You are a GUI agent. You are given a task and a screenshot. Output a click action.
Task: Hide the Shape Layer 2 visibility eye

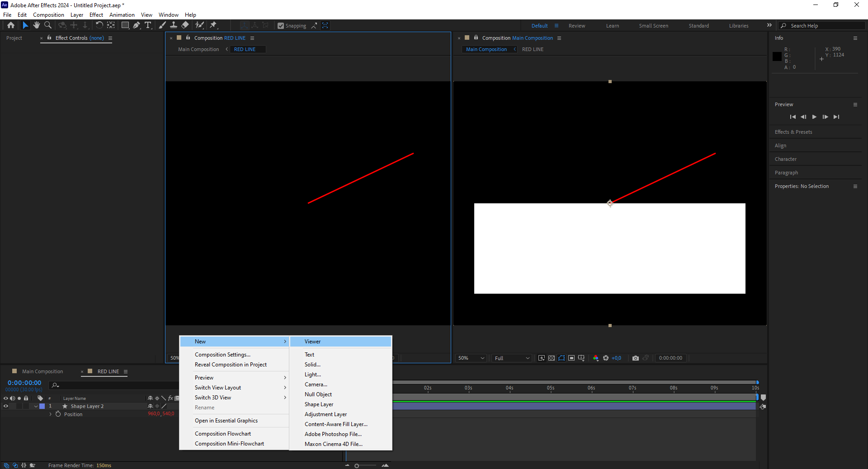tap(5, 406)
